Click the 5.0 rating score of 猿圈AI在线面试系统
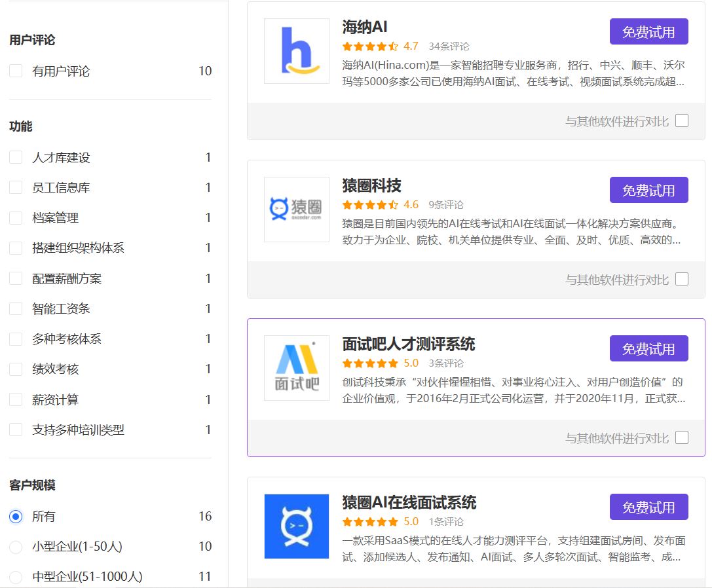This screenshot has height=588, width=712. 411,522
